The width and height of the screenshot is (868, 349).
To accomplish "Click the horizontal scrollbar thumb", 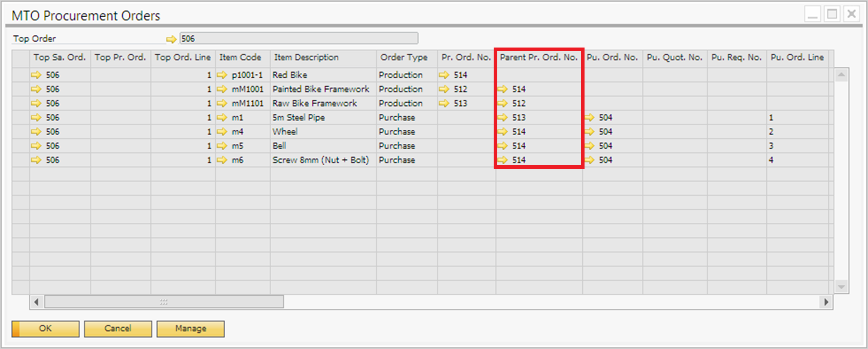I will (164, 302).
